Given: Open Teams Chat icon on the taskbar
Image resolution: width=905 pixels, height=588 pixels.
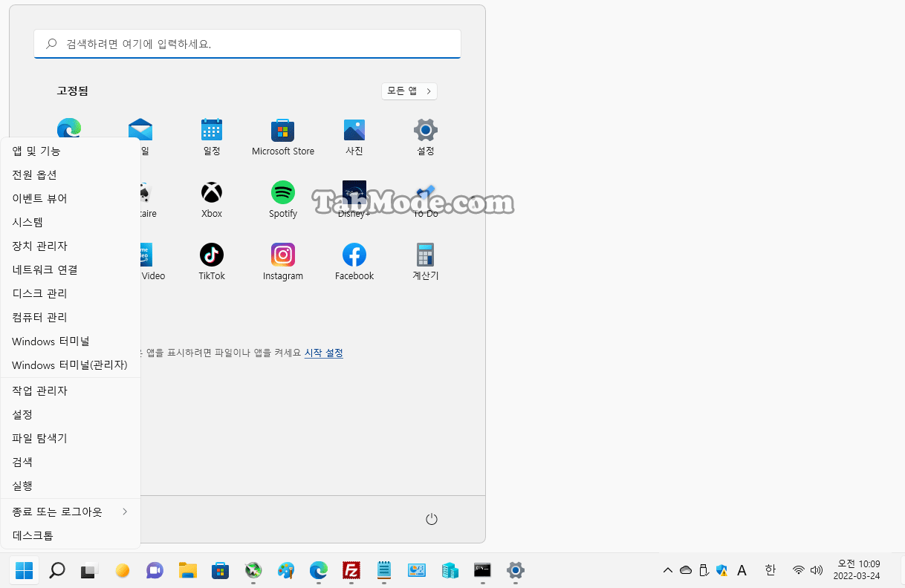Looking at the screenshot, I should click(x=155, y=570).
